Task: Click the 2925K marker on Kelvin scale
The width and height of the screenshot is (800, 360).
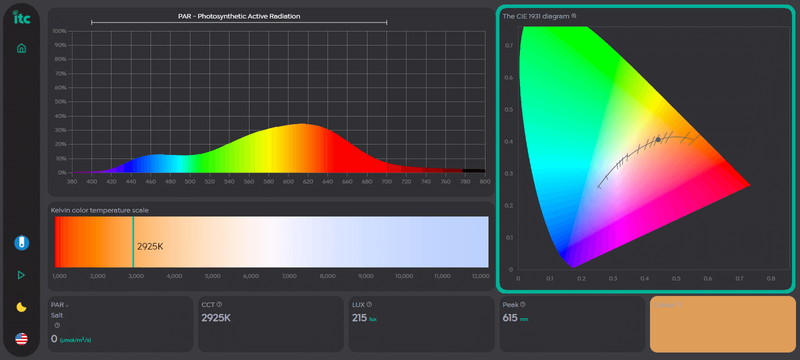Action: click(x=133, y=242)
